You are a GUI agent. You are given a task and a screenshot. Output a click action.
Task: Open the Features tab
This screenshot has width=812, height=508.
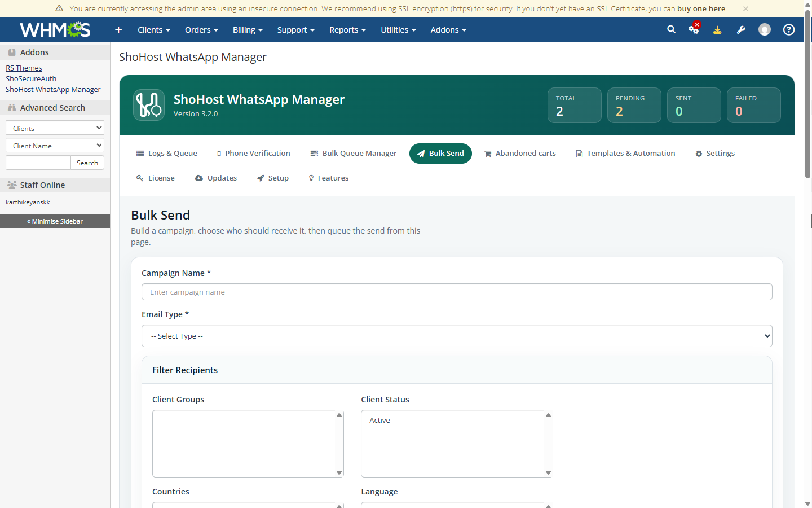pyautogui.click(x=329, y=178)
